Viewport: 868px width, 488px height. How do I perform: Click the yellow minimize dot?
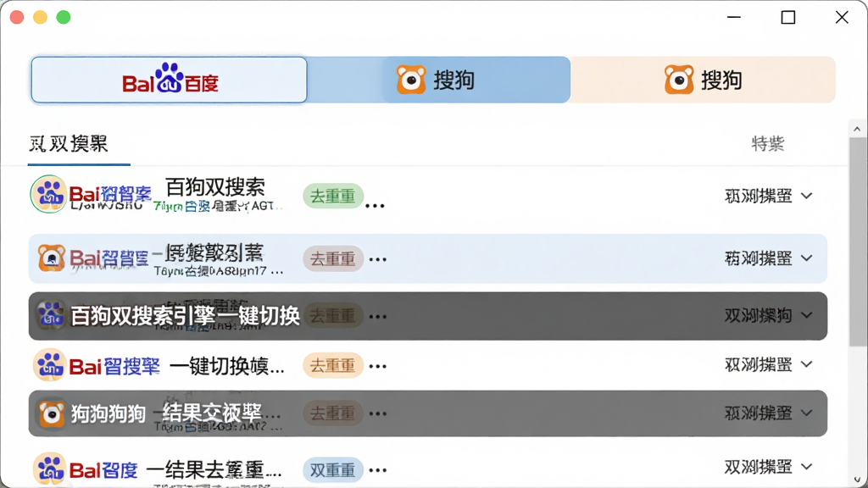[41, 17]
